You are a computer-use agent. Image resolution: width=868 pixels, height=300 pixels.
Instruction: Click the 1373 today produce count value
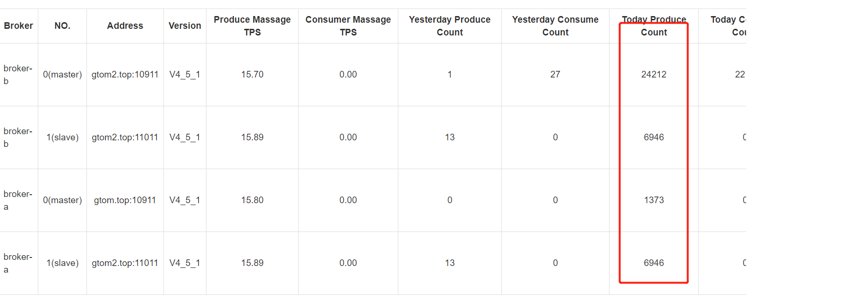click(x=654, y=200)
